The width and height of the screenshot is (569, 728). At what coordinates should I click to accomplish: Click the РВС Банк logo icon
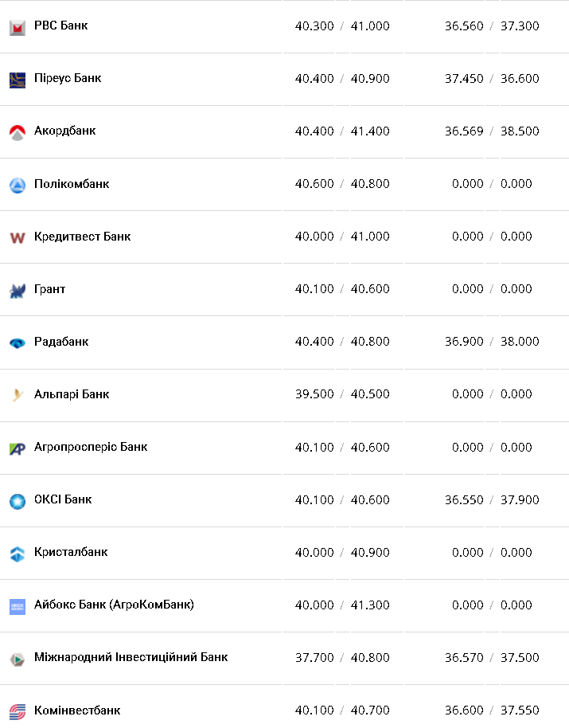pos(18,27)
